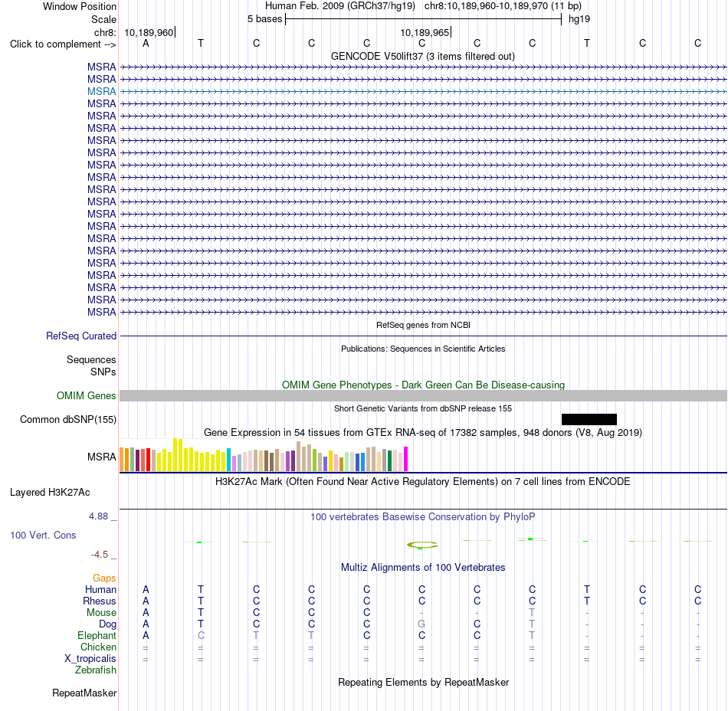Screen dimensions: 728x711
Task: Open the RepeatMasker track label
Action: 84,693
